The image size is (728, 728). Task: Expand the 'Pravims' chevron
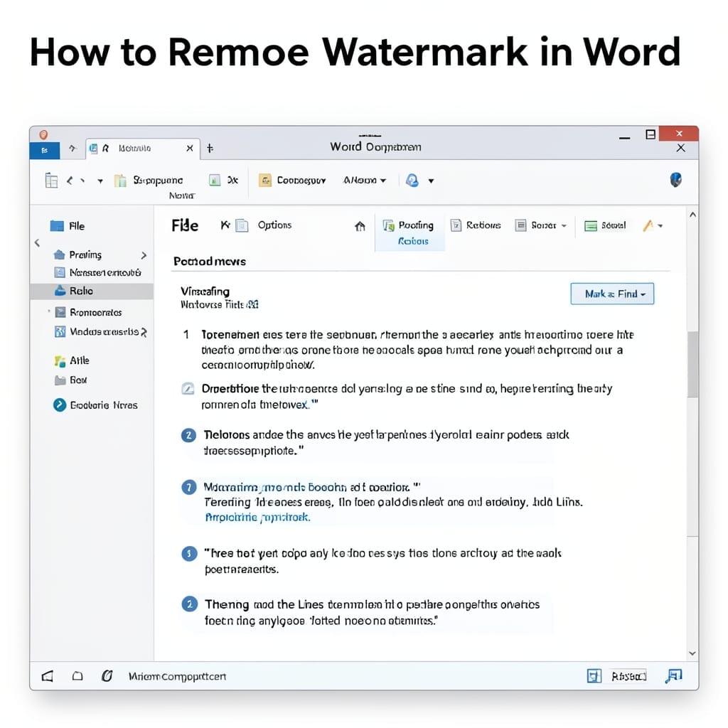click(144, 255)
